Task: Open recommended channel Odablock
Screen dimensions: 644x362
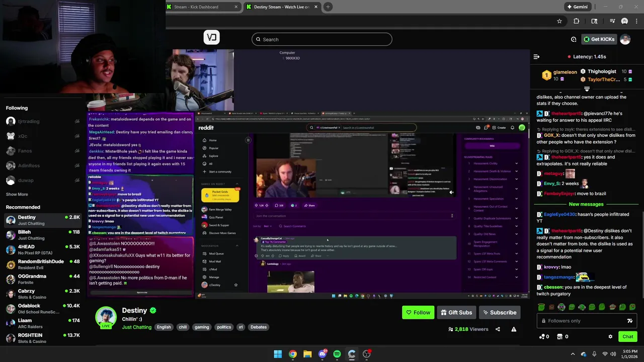Action: [43, 309]
